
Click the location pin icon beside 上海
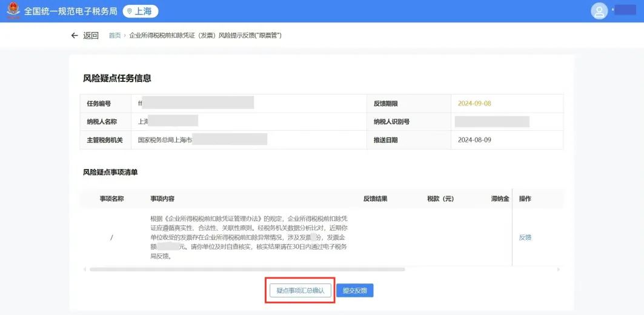pos(130,12)
